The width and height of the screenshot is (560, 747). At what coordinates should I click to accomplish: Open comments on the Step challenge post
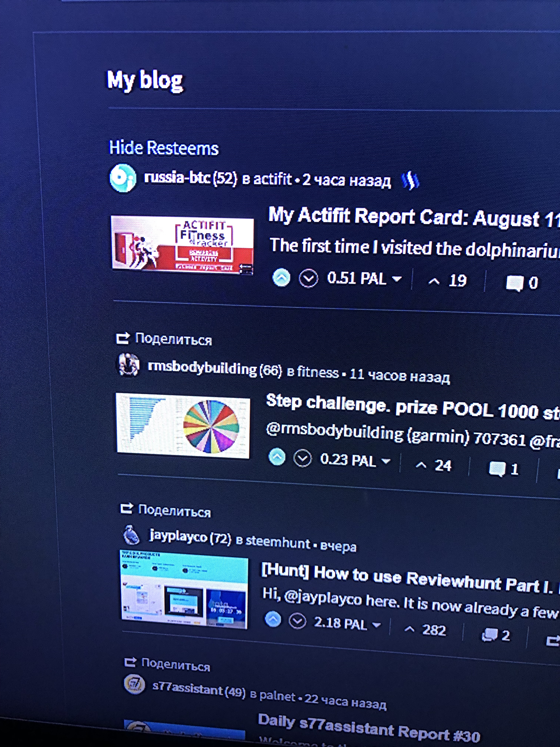coord(504,469)
